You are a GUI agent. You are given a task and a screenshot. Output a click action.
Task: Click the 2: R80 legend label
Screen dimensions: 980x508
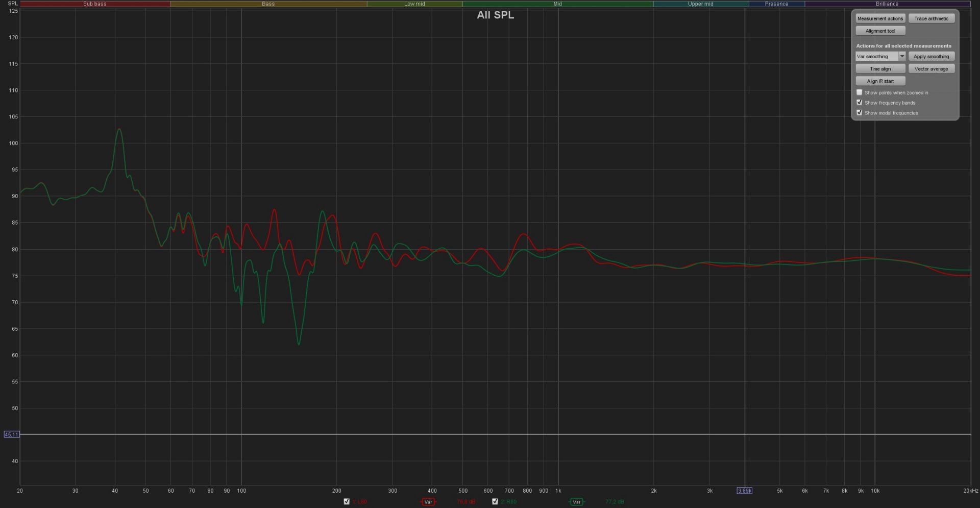tap(508, 502)
